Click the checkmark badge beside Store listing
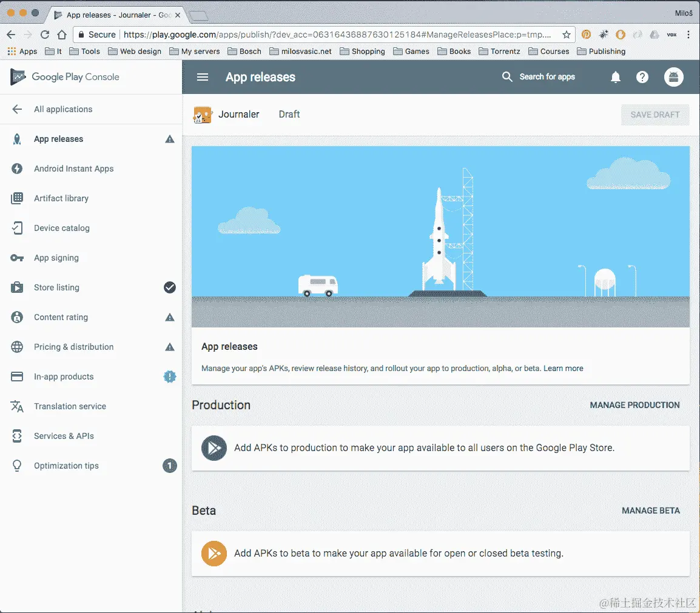Viewport: 700px width, 613px height. [170, 287]
